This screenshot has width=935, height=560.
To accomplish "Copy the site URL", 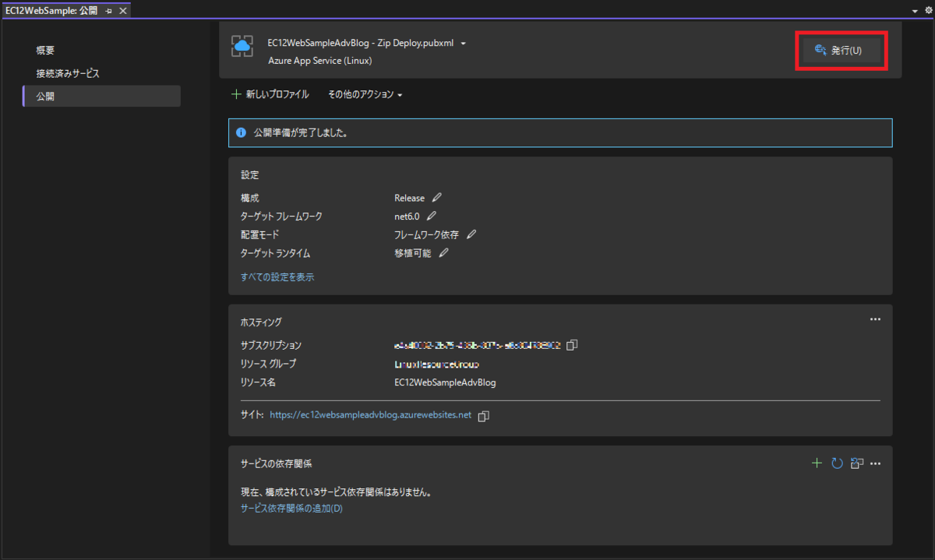I will [483, 416].
